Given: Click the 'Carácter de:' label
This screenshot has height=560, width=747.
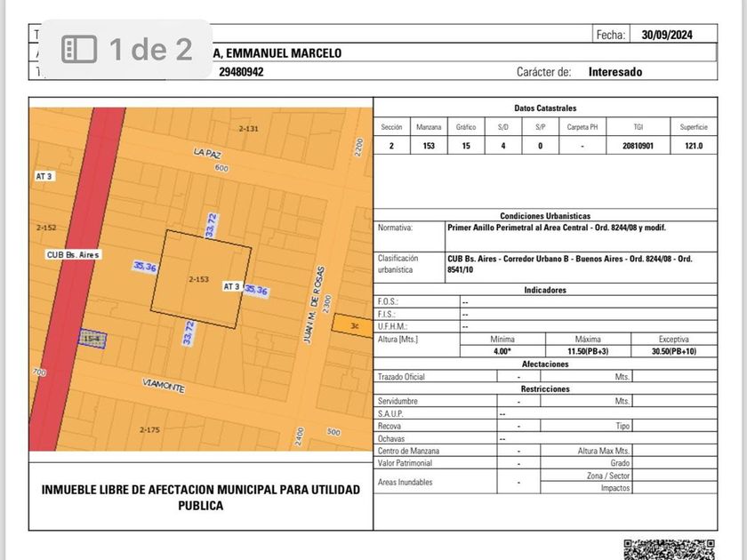Looking at the screenshot, I should [543, 72].
